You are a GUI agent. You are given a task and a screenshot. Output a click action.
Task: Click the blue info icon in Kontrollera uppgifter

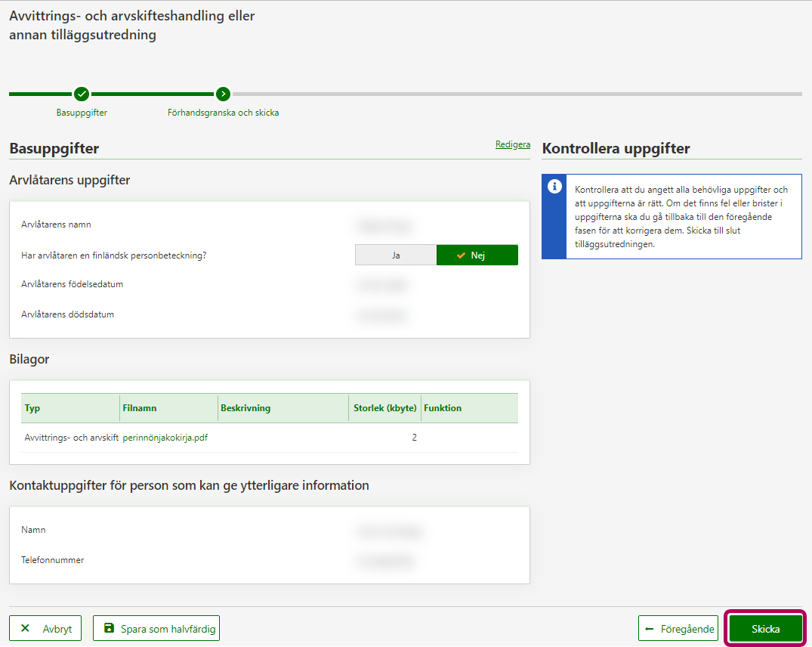click(554, 186)
